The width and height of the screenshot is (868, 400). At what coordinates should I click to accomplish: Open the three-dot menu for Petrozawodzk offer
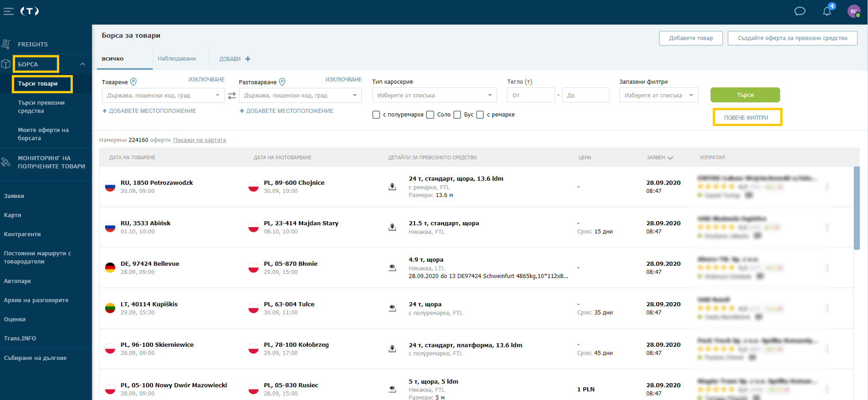pos(827,187)
